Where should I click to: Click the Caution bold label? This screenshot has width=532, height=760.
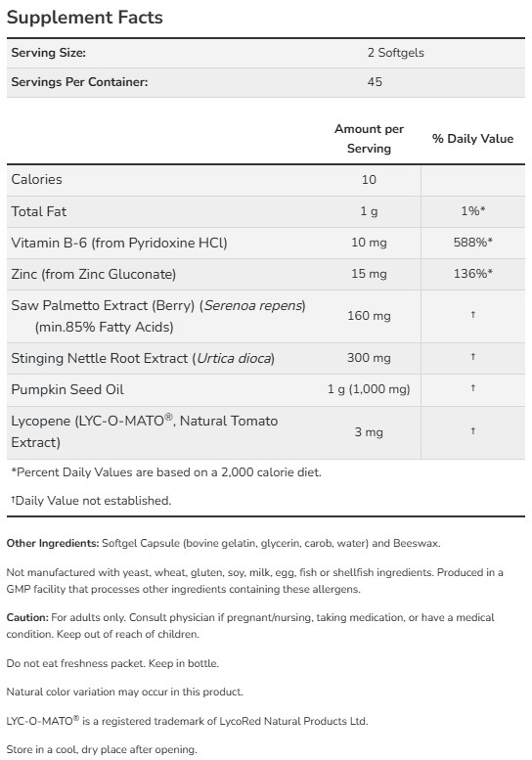pos(27,617)
